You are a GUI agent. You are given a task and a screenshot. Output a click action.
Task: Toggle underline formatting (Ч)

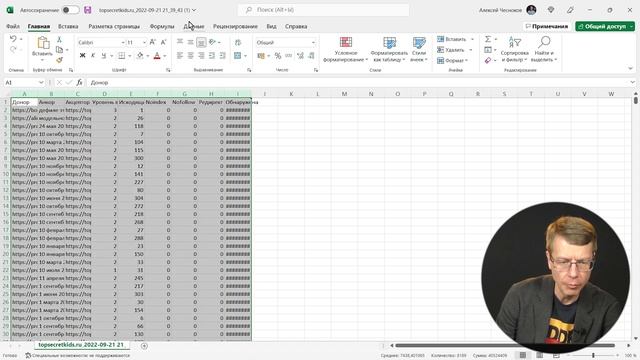[103, 56]
